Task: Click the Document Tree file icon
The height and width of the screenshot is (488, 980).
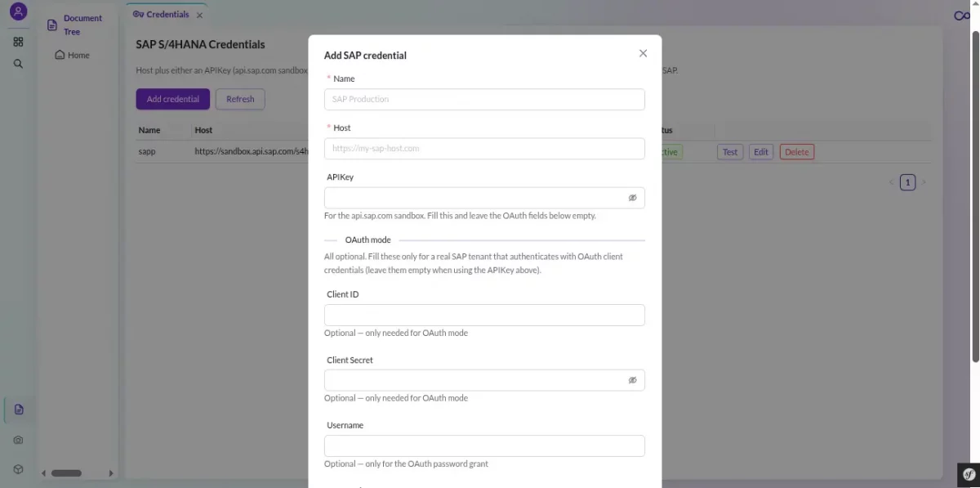Action: click(x=51, y=25)
